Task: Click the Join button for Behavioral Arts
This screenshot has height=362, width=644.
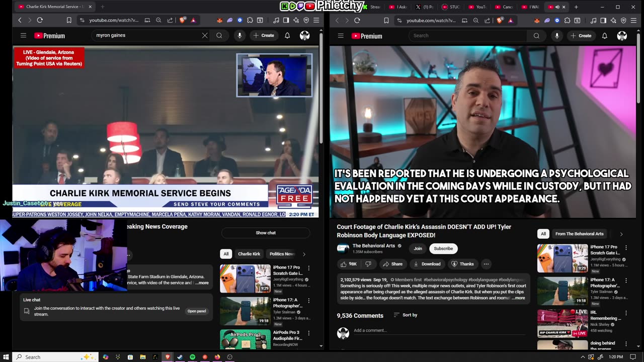Action: [418, 248]
